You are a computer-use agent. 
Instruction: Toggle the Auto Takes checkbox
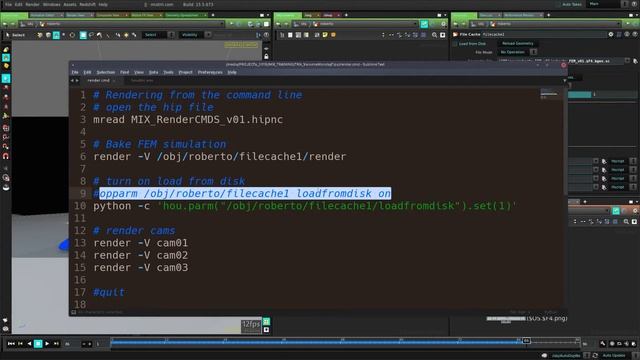[559, 4]
